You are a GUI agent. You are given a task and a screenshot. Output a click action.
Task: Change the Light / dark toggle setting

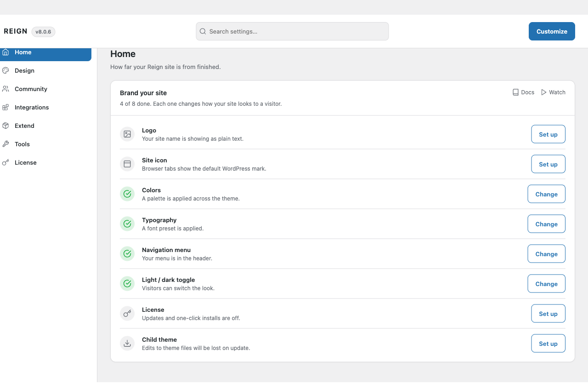(x=546, y=284)
